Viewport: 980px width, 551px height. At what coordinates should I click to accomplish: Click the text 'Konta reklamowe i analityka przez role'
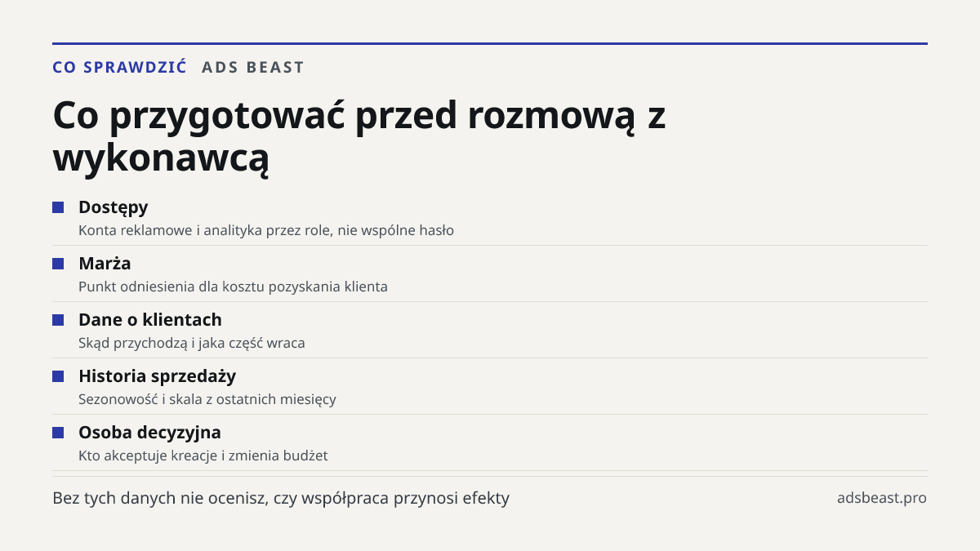(205, 230)
